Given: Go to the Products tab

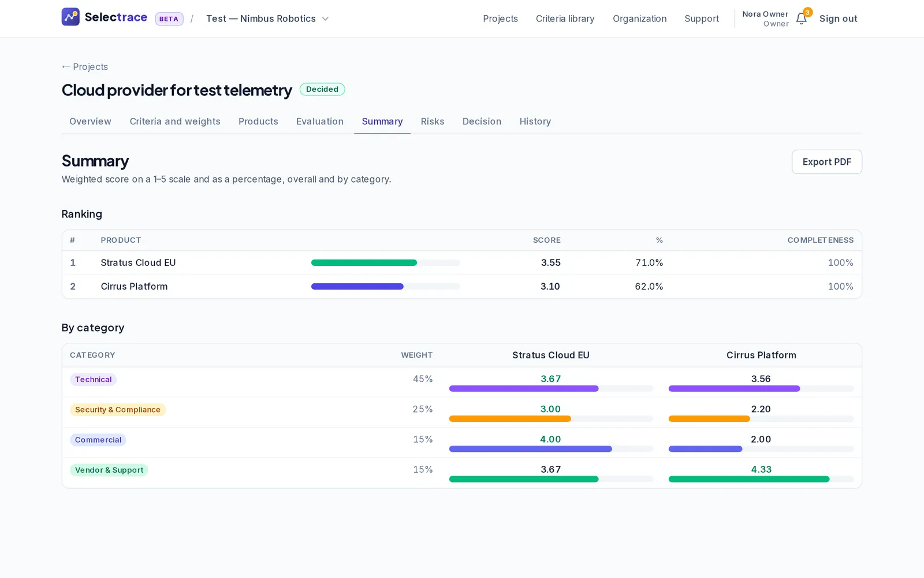Looking at the screenshot, I should [x=258, y=121].
